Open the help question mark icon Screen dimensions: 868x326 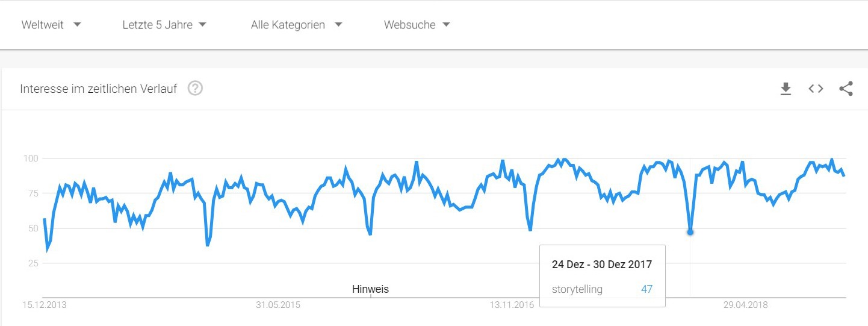195,89
